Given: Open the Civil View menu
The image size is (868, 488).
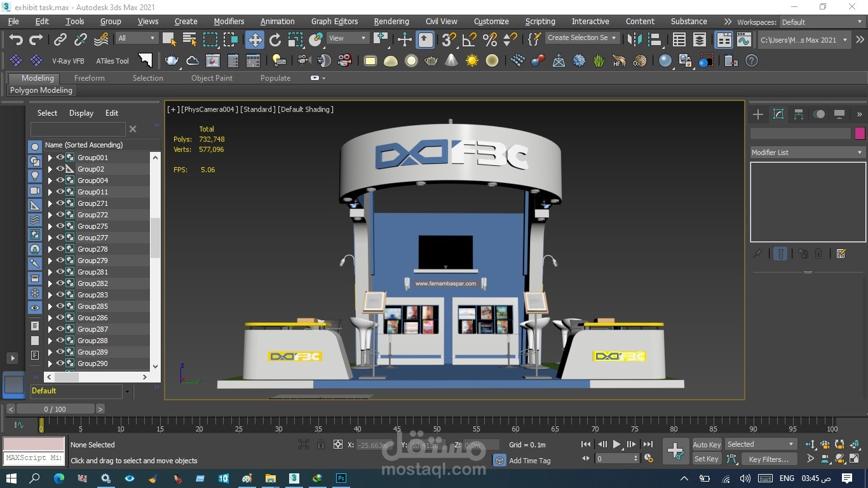Looking at the screenshot, I should tap(441, 21).
